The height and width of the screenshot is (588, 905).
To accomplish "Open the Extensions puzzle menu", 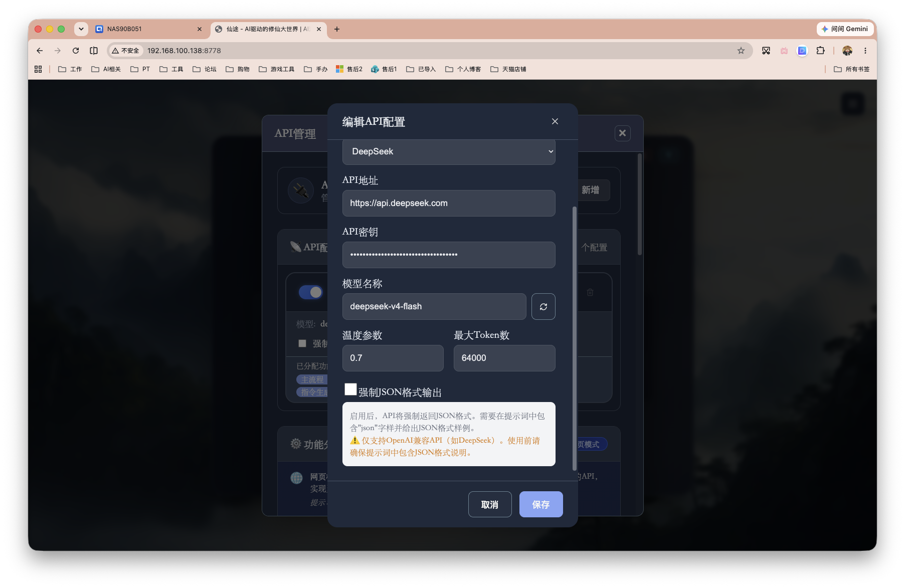I will pos(820,51).
